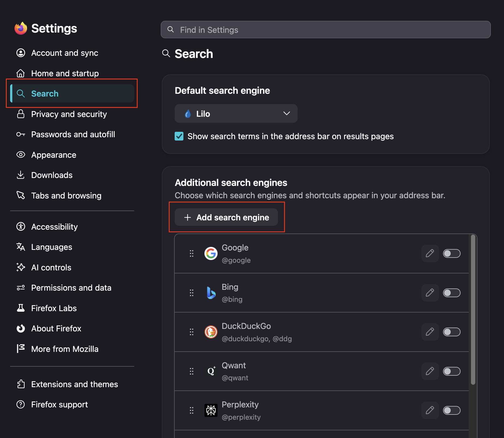The height and width of the screenshot is (438, 504).
Task: Toggle the DuckDuckGo search engine switch
Action: click(452, 332)
